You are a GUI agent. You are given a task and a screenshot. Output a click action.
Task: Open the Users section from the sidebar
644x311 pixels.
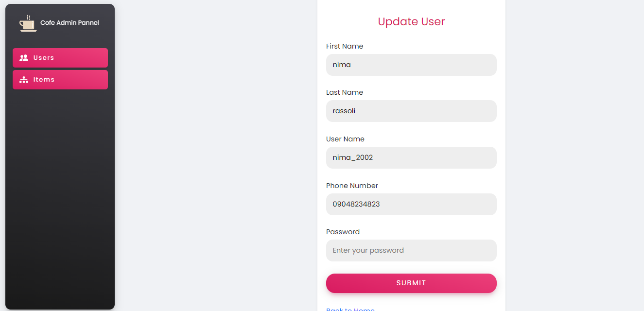[x=60, y=57]
